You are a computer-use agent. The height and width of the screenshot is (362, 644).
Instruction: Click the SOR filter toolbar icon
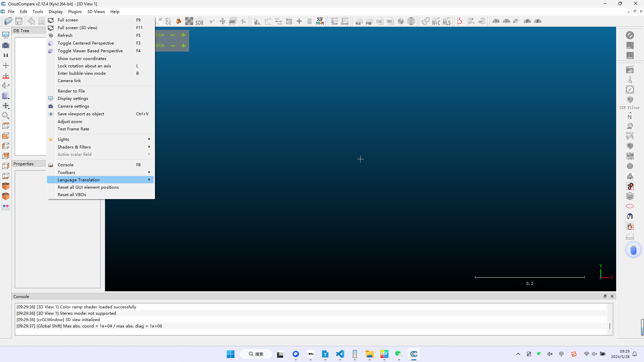(200, 21)
